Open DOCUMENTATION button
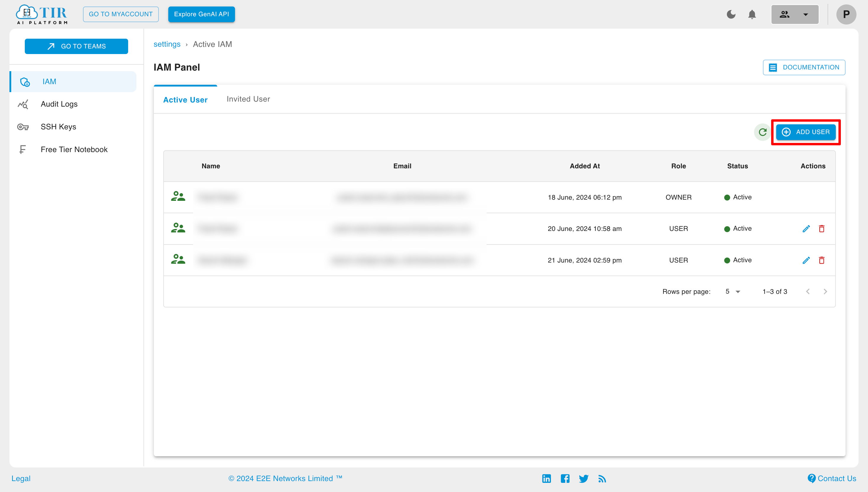868x492 pixels. (804, 67)
